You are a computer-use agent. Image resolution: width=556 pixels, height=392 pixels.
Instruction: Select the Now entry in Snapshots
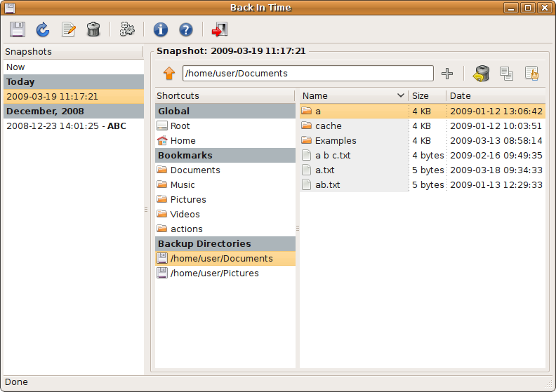pos(74,67)
